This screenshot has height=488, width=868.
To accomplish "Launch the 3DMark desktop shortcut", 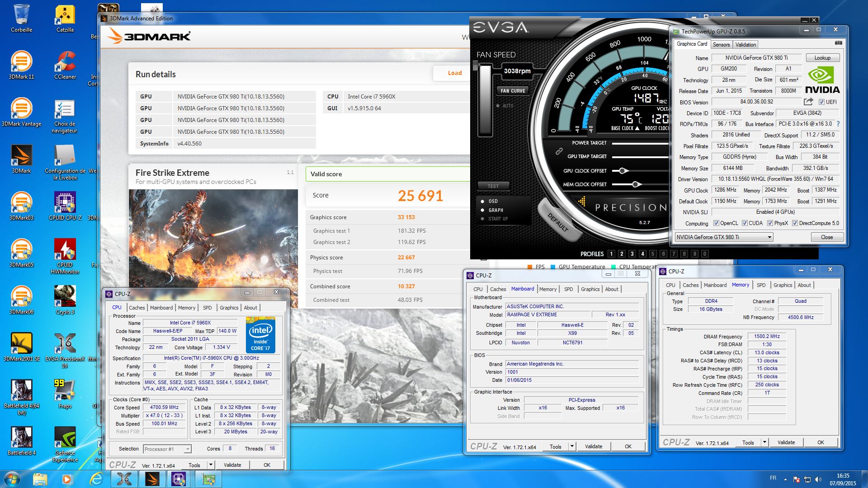I will coord(21,160).
